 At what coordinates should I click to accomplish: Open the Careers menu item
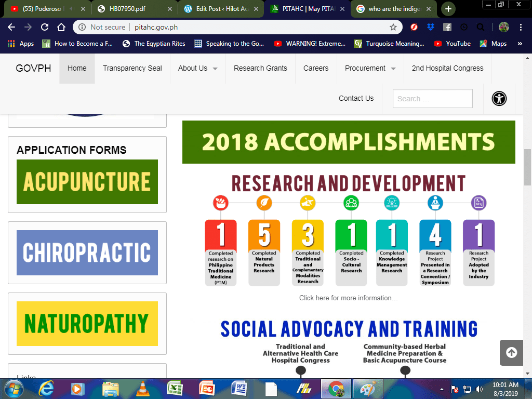pos(316,68)
